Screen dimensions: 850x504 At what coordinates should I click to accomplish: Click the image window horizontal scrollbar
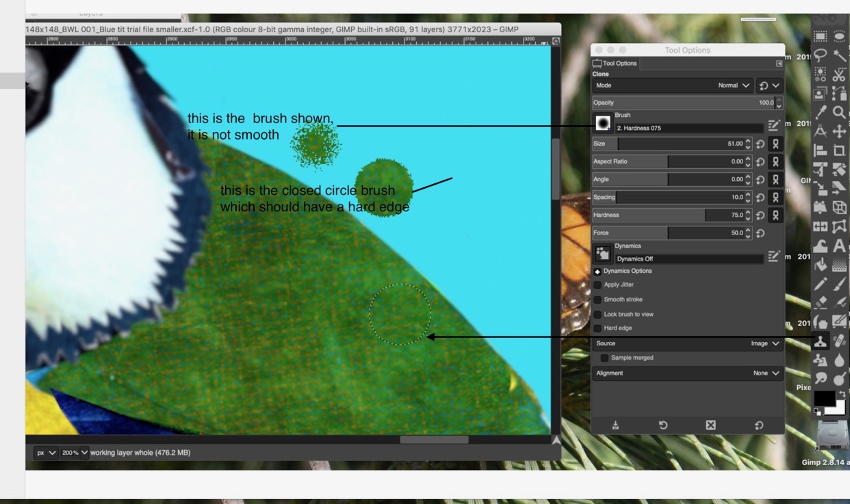(x=434, y=440)
